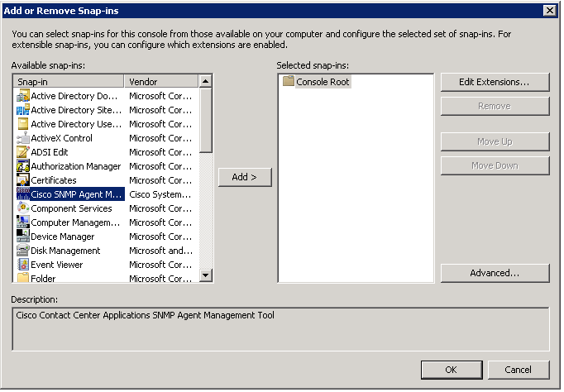
Task: Click Cisco System... vendor cell
Action: 160,194
